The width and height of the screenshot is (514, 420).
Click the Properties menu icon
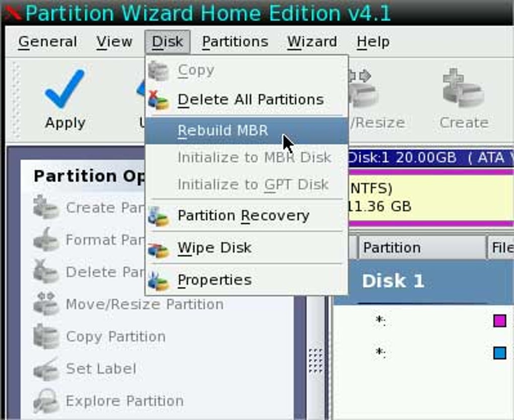point(158,281)
